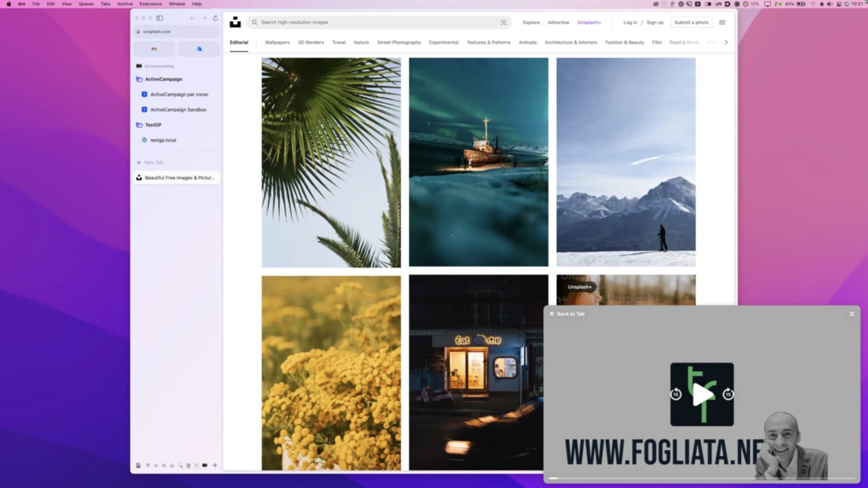Rewind 15 seconds in the mini player
The height and width of the screenshot is (488, 868).
(676, 394)
